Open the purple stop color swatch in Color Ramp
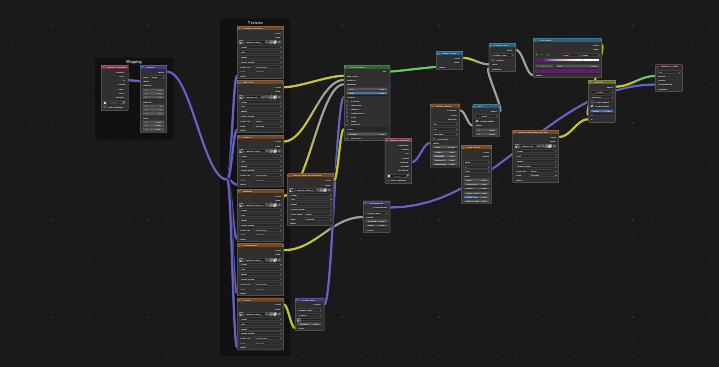Screen dimensions: 719x367 [567, 71]
